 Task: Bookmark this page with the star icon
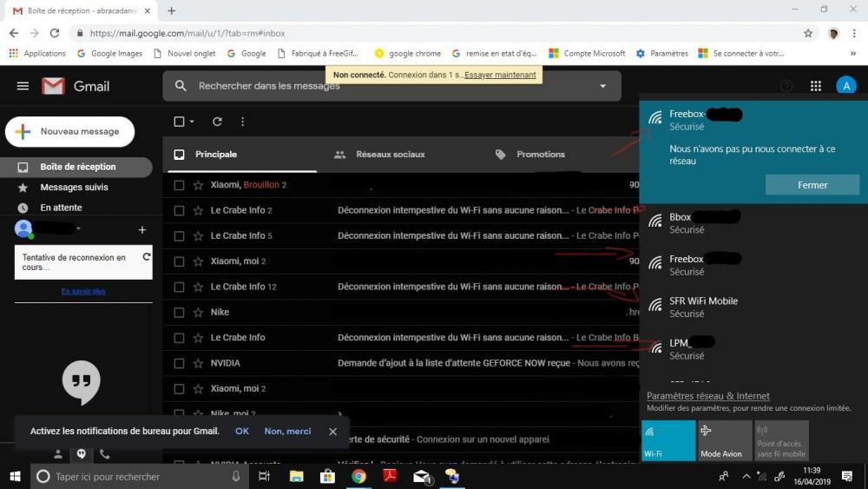point(808,33)
